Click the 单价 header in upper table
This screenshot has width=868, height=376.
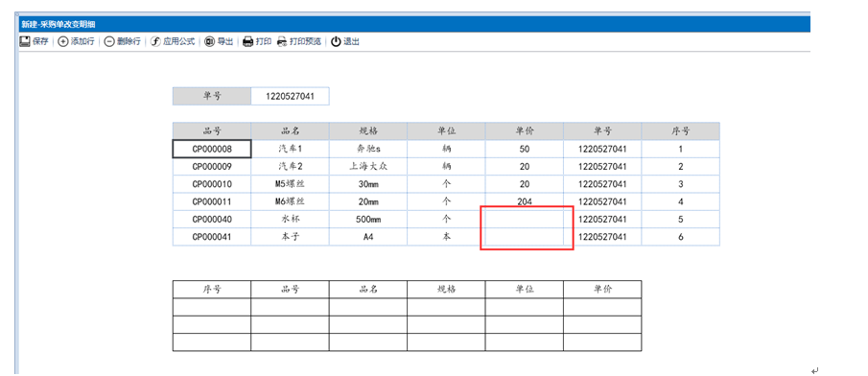[x=525, y=131]
